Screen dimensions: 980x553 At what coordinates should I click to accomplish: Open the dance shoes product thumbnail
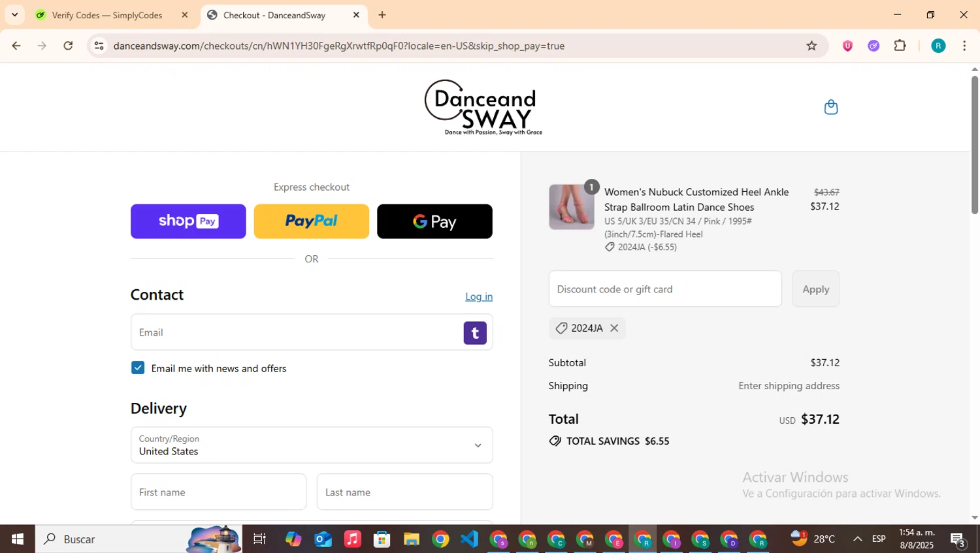tap(572, 207)
